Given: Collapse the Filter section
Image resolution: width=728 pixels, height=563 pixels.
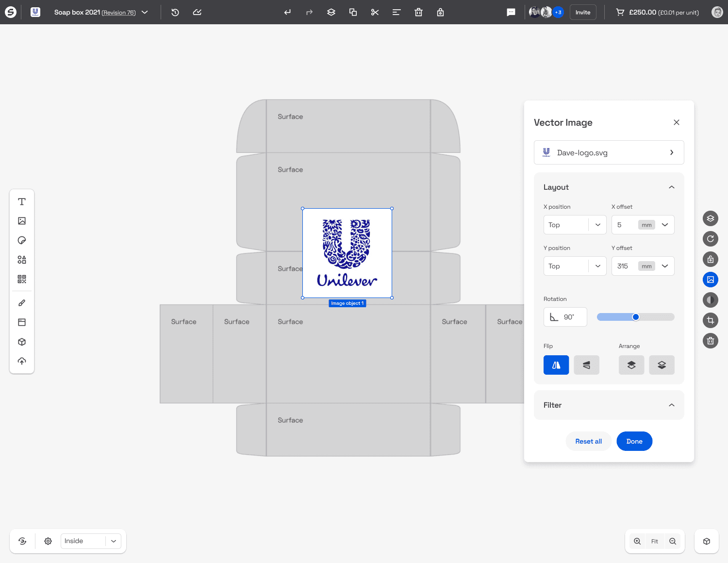Looking at the screenshot, I should [672, 405].
